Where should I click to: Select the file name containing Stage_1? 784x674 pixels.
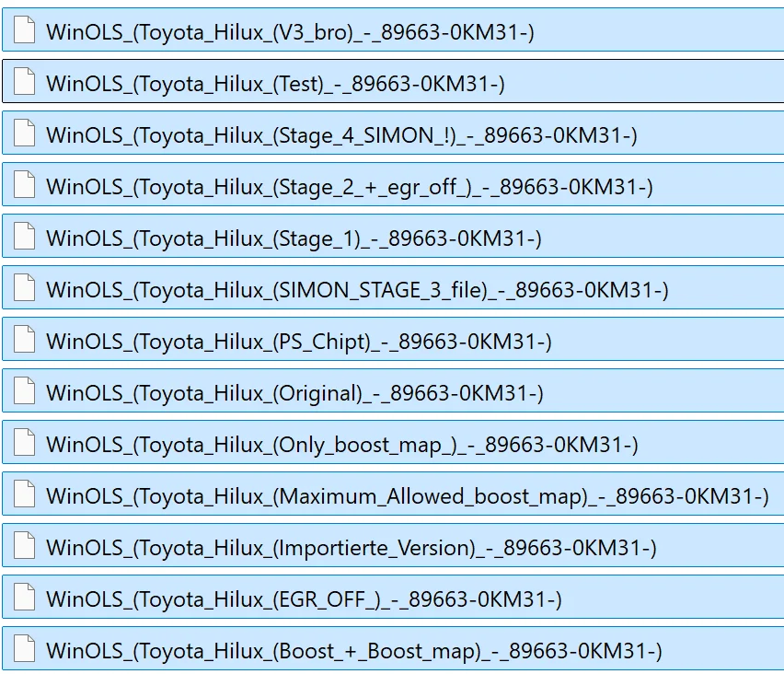click(294, 238)
